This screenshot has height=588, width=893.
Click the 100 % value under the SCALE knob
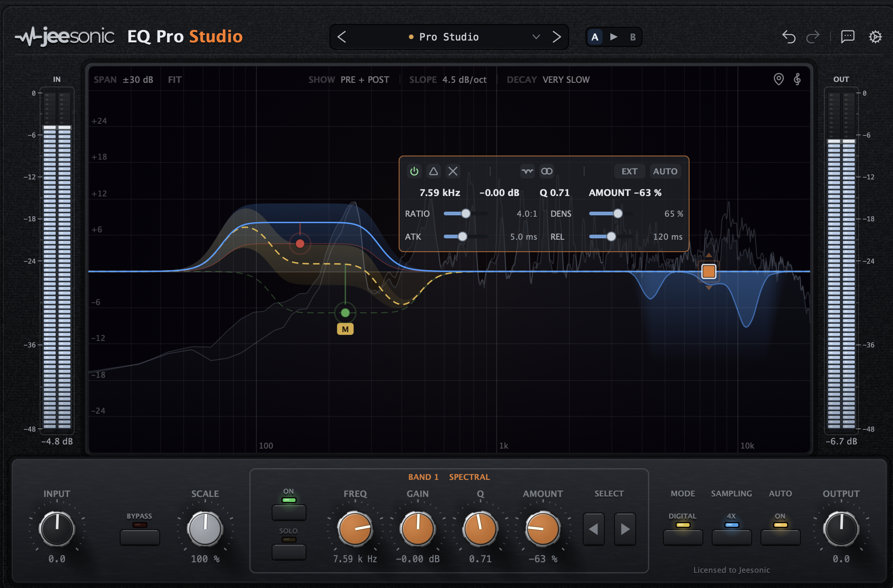pyautogui.click(x=205, y=559)
